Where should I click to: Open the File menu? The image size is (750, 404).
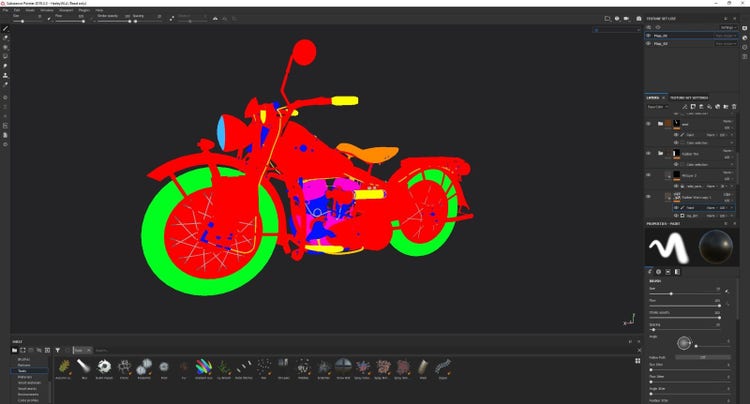tap(6, 10)
